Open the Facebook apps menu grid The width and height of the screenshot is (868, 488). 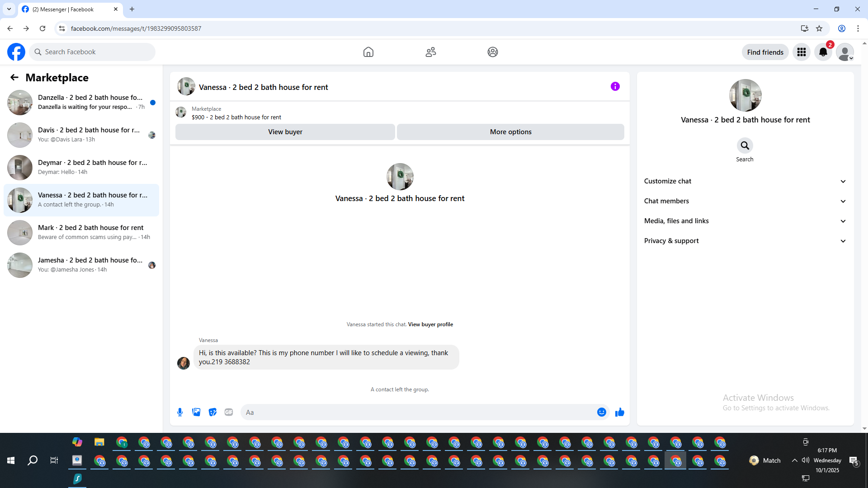point(802,52)
